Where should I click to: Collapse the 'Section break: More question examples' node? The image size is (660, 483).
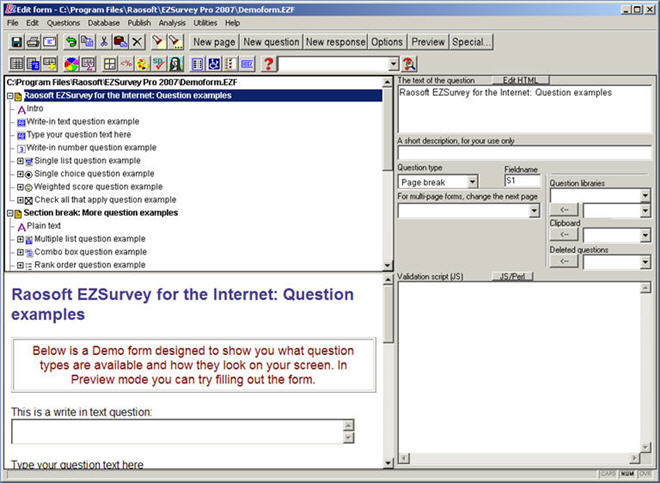coord(10,213)
